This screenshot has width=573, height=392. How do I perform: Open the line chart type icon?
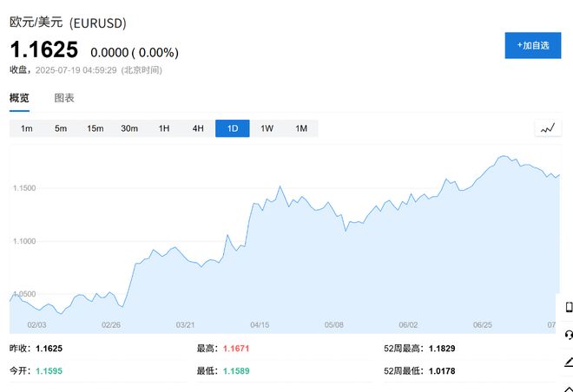coord(548,128)
